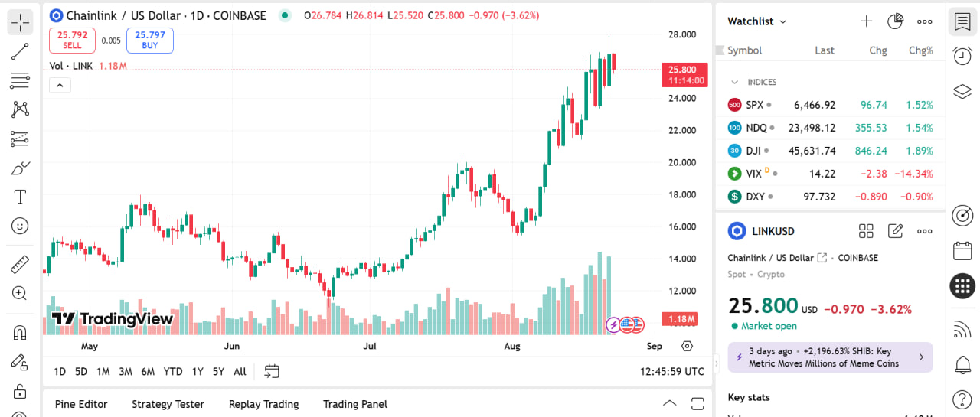Select the brush drawing tool
Viewport: 980px width, 417px height.
coord(20,168)
